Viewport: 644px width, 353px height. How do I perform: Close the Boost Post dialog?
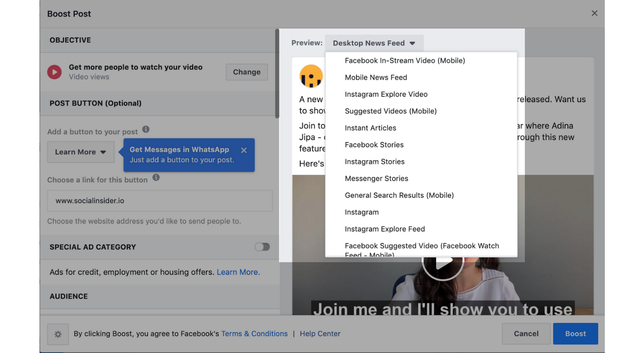click(594, 13)
